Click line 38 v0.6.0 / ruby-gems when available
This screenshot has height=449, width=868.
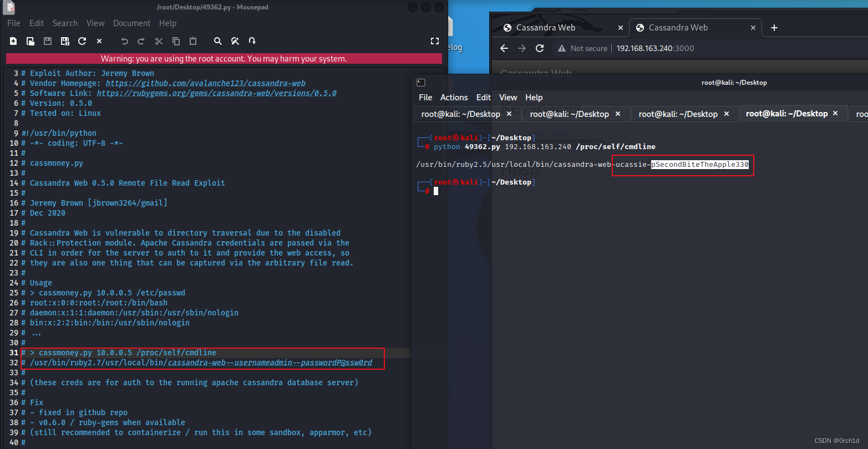click(x=103, y=422)
